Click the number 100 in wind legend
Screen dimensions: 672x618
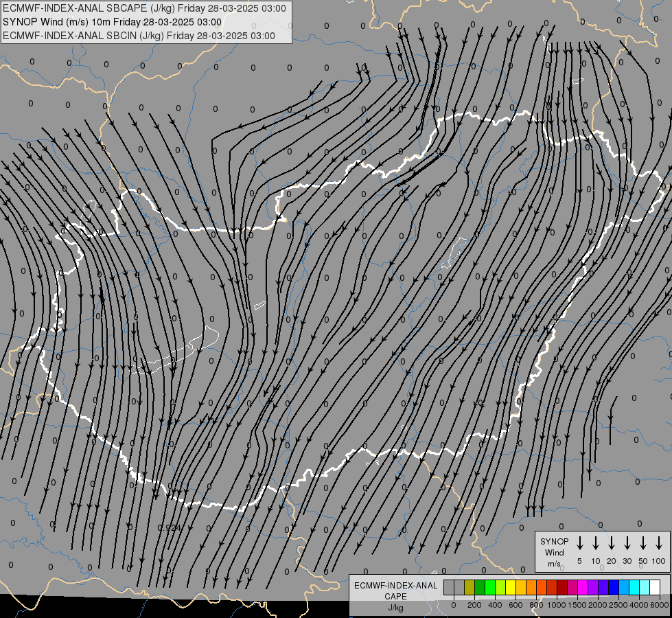[x=659, y=561]
